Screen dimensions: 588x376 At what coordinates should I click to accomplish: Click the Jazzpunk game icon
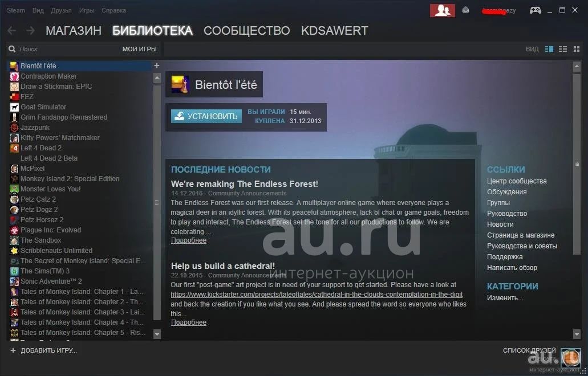pos(14,128)
